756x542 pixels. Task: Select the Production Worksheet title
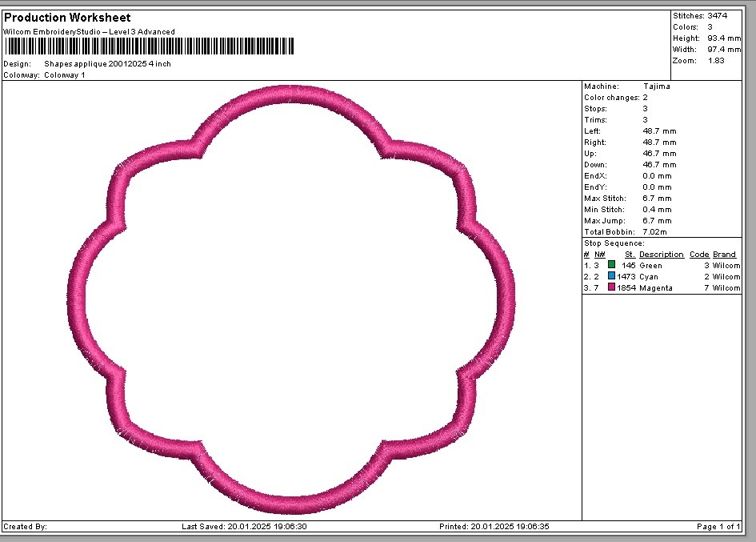pos(67,18)
